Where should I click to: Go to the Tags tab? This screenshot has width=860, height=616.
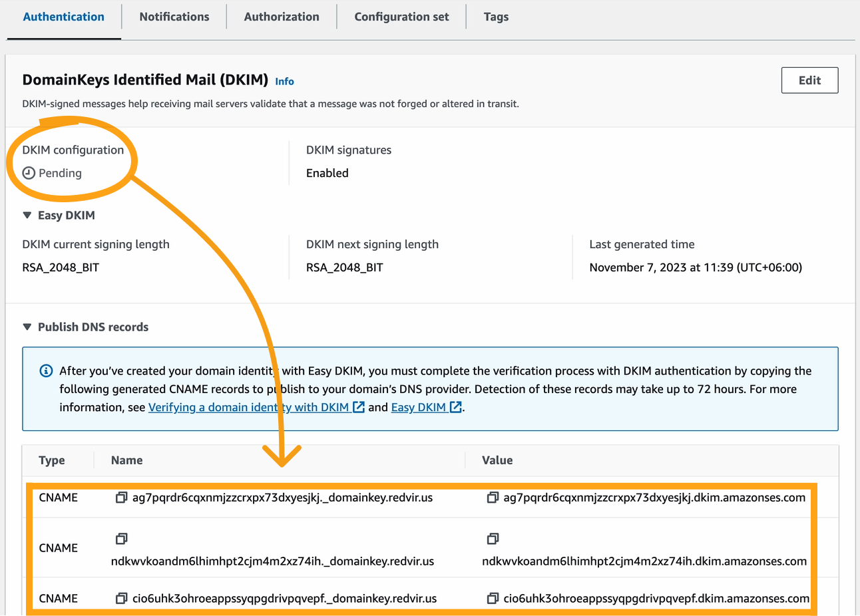(x=496, y=17)
